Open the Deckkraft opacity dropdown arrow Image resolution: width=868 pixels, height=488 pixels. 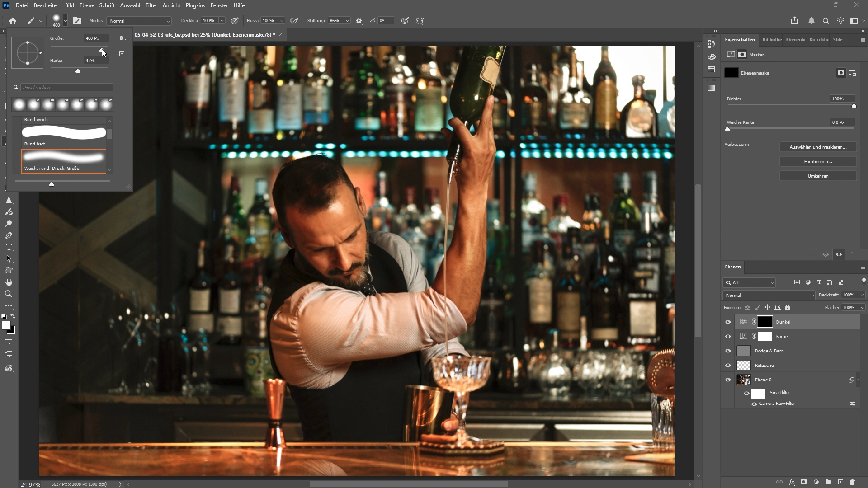[x=862, y=295]
